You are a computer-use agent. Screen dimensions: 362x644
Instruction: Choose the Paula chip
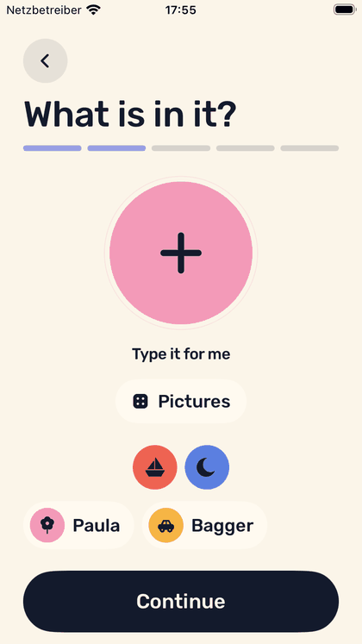[x=78, y=525]
